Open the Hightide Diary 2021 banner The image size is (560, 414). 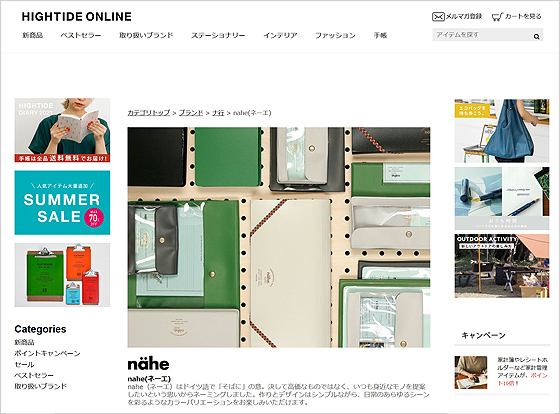pos(62,130)
